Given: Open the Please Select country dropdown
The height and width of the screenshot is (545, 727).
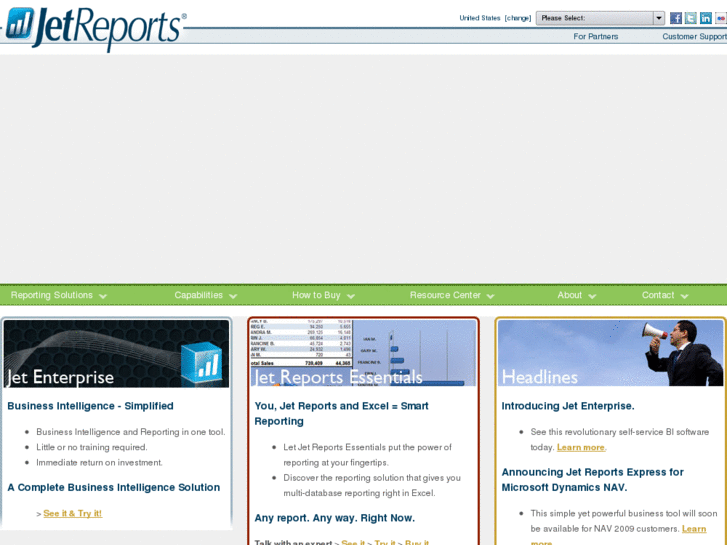Looking at the screenshot, I should [x=600, y=18].
